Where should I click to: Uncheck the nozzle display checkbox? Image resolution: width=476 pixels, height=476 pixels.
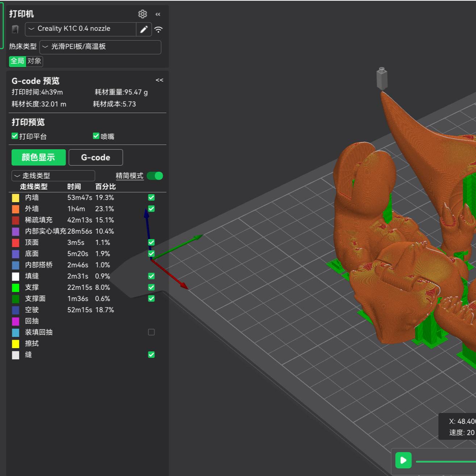(x=96, y=136)
